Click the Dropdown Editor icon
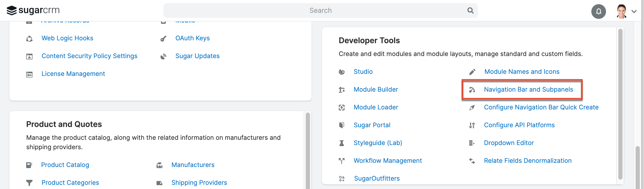644x189 pixels. tap(472, 143)
